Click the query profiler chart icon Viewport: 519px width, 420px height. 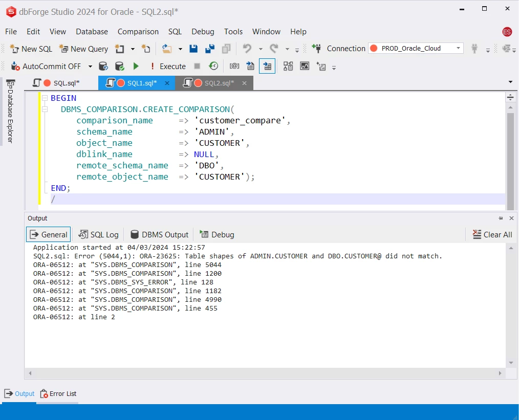tap(305, 67)
